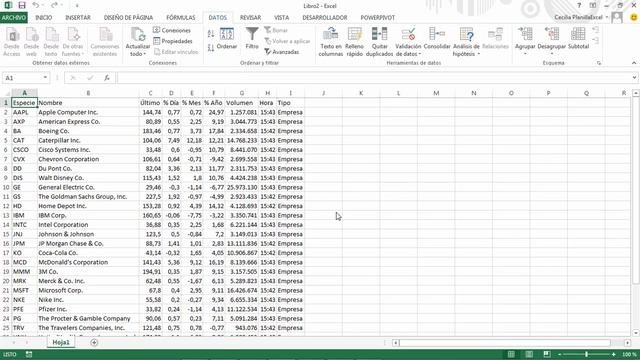Image resolution: width=640 pixels, height=360 pixels.
Task: Switch to Page Layout view
Action: click(529, 354)
